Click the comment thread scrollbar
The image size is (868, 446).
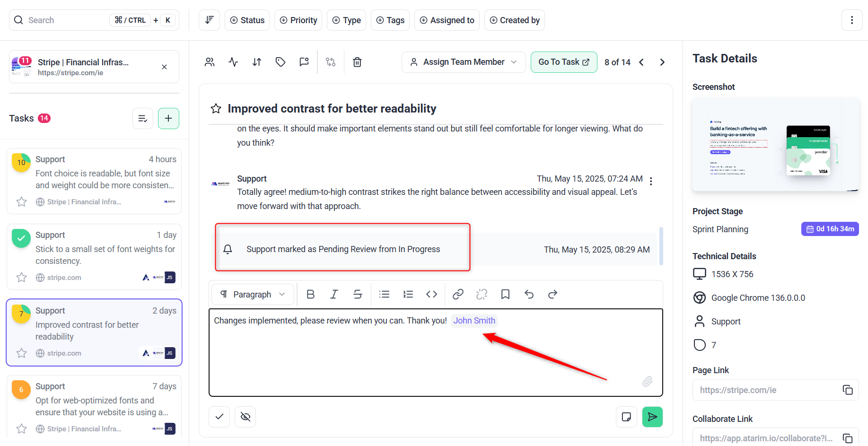661,246
